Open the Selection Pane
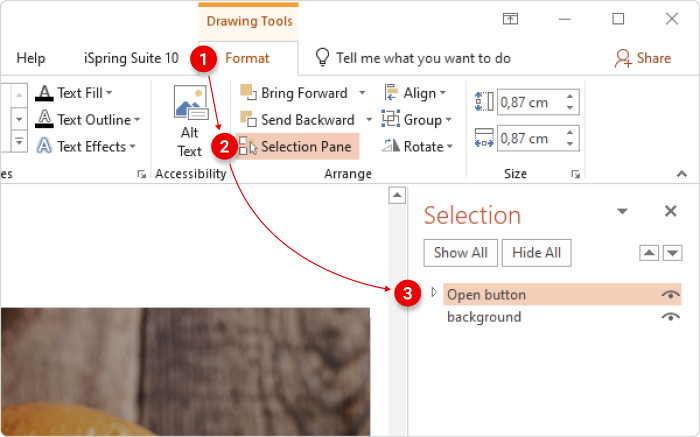The image size is (700, 437). (297, 146)
